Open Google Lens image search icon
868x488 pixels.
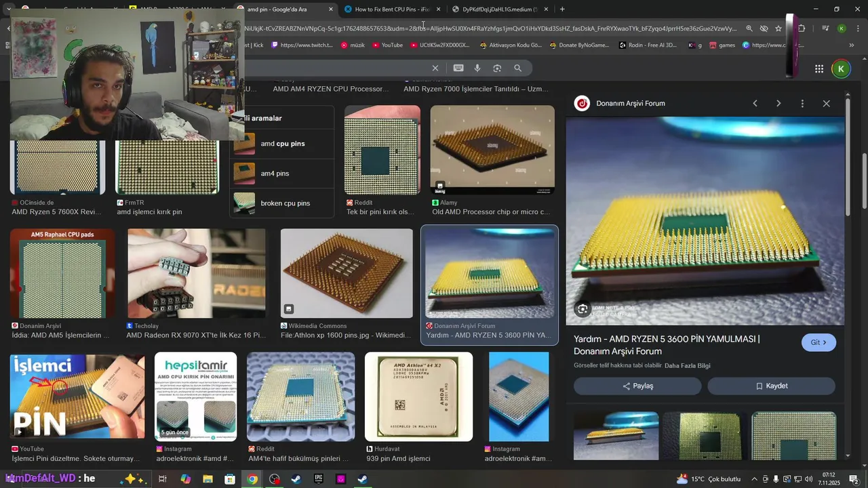click(497, 68)
